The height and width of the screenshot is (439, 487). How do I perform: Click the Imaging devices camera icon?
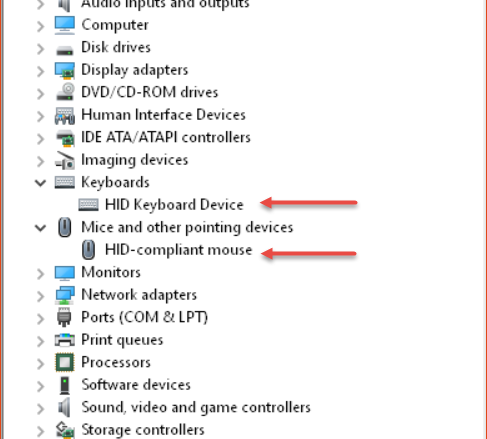(x=65, y=160)
